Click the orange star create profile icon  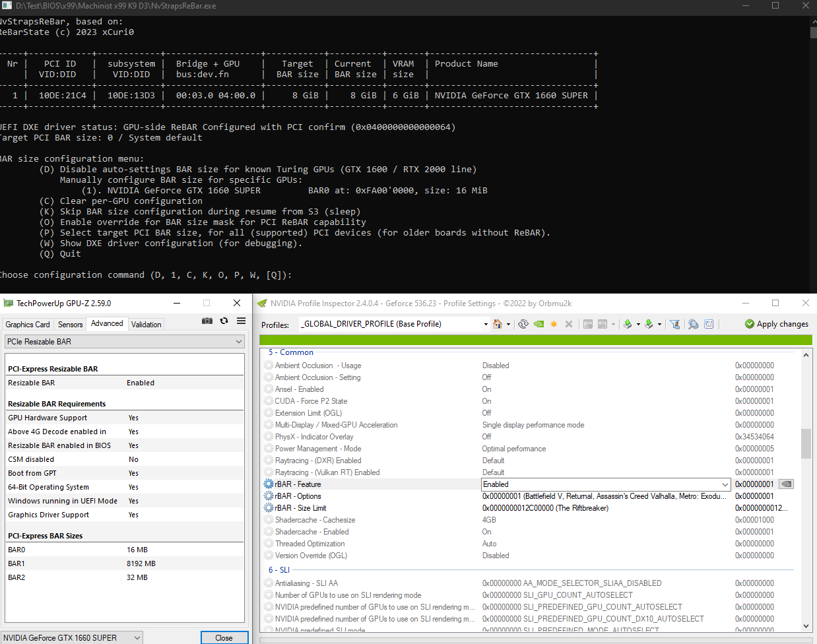554,324
